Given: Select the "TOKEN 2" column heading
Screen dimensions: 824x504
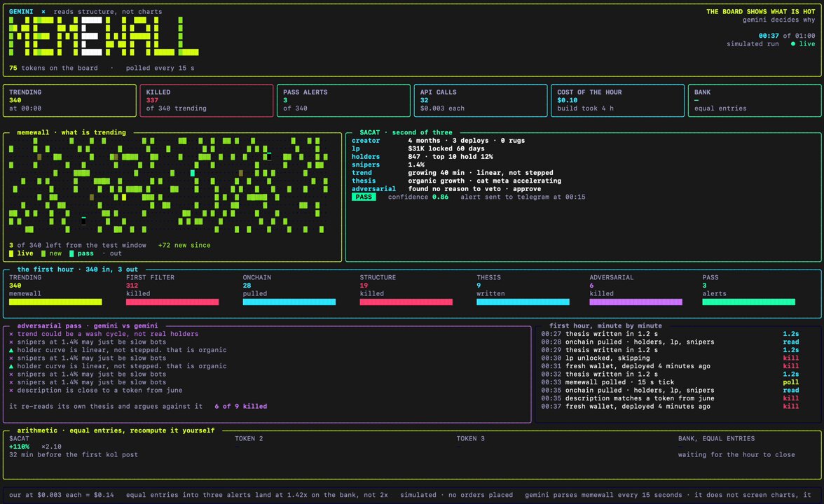Looking at the screenshot, I should (249, 439).
